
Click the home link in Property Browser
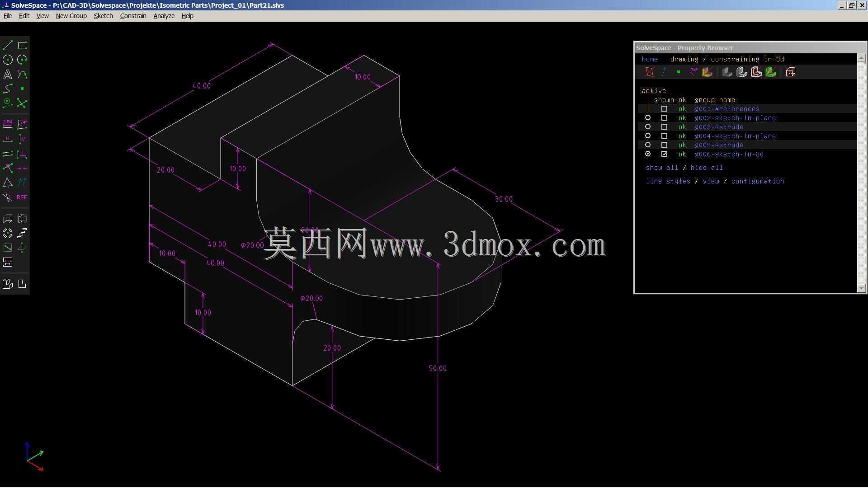650,59
